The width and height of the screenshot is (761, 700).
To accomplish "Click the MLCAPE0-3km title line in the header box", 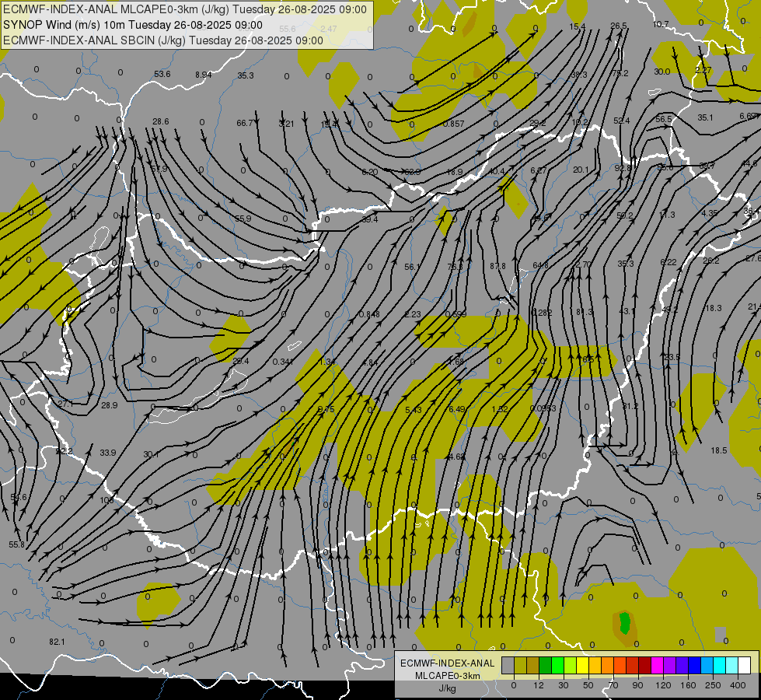I will (x=185, y=9).
